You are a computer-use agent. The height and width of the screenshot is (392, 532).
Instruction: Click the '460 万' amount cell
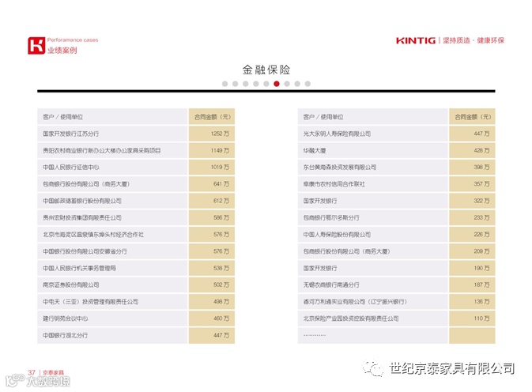(212, 318)
